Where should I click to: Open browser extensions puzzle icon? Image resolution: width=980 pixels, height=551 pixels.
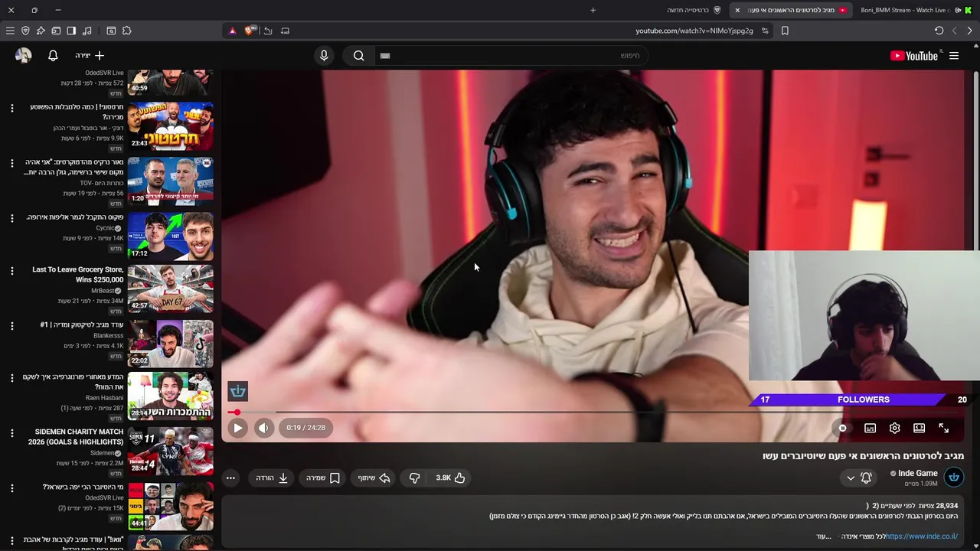126,31
